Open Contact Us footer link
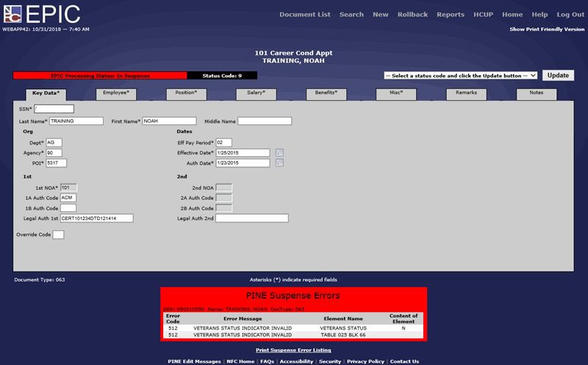This screenshot has height=365, width=588. tap(404, 361)
